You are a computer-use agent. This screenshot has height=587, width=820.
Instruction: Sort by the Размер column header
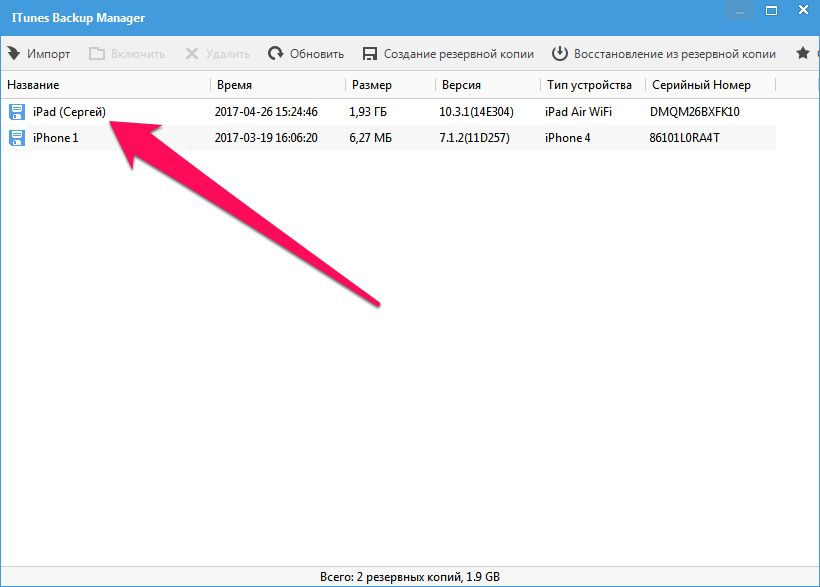pos(372,85)
